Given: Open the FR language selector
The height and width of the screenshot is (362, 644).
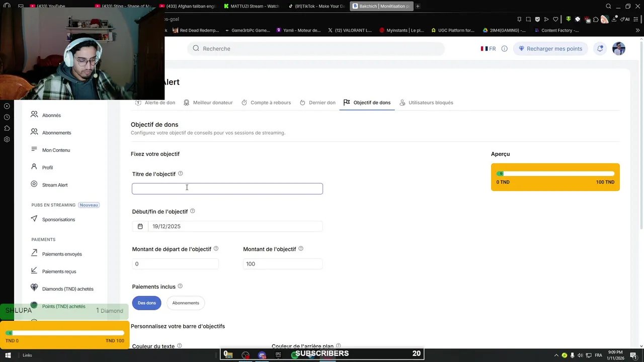Looking at the screenshot, I should [488, 49].
